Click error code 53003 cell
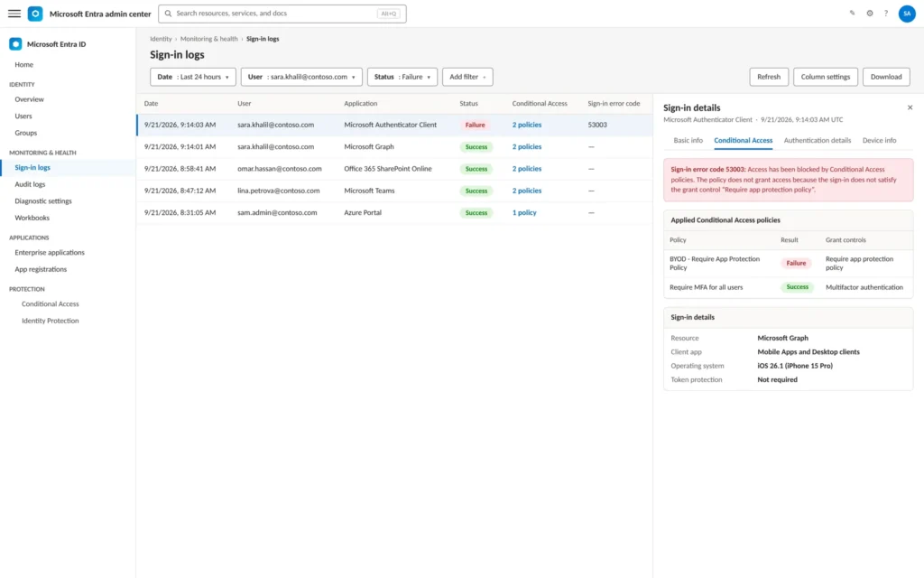 coord(597,125)
